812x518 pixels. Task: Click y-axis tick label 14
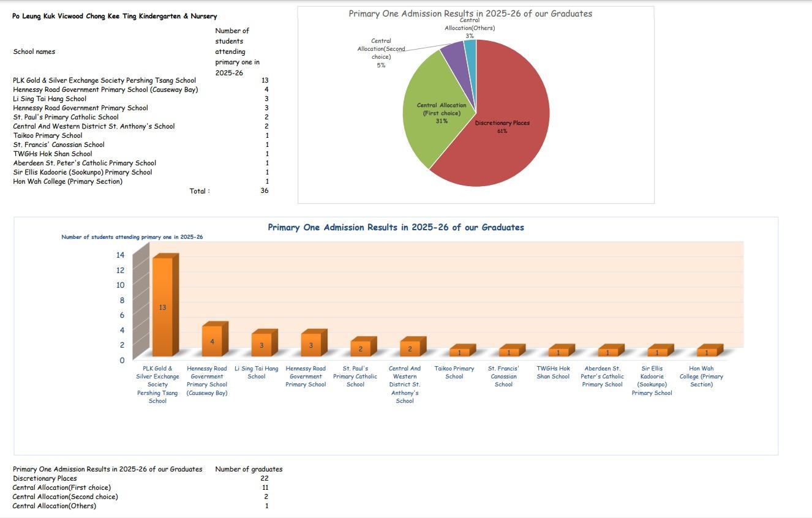point(120,255)
